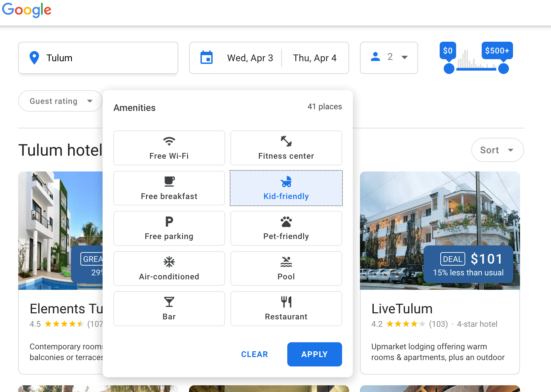551x392 pixels.
Task: Click the CLEAR button in Amenities
Action: click(x=255, y=354)
